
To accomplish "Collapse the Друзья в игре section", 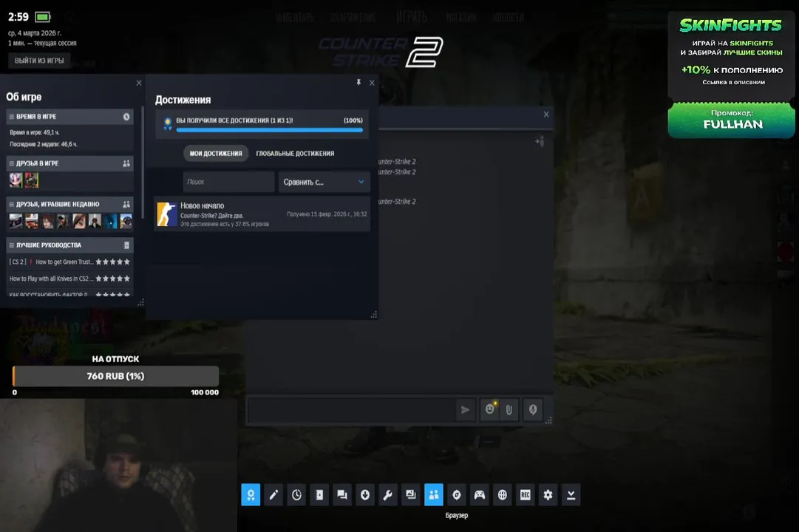I will 11,163.
